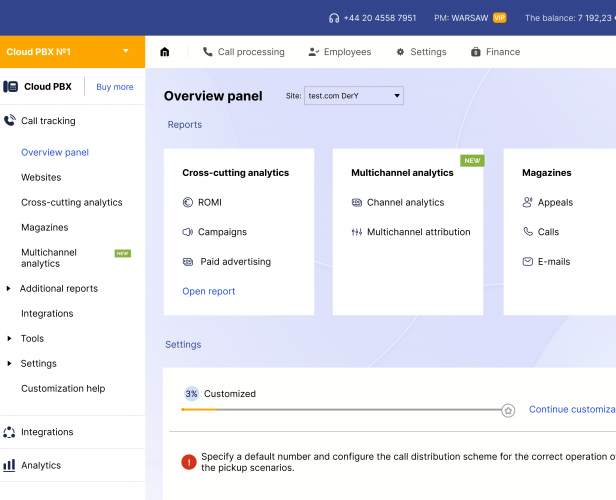The height and width of the screenshot is (500, 616).
Task: Click the sidebar Integrations nodes icon
Action: click(x=9, y=432)
